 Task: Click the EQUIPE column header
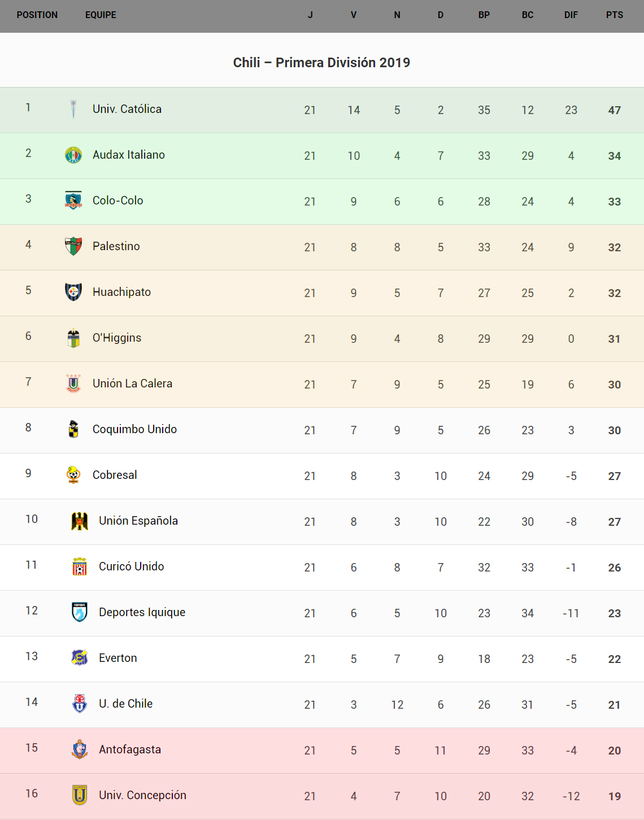point(101,15)
